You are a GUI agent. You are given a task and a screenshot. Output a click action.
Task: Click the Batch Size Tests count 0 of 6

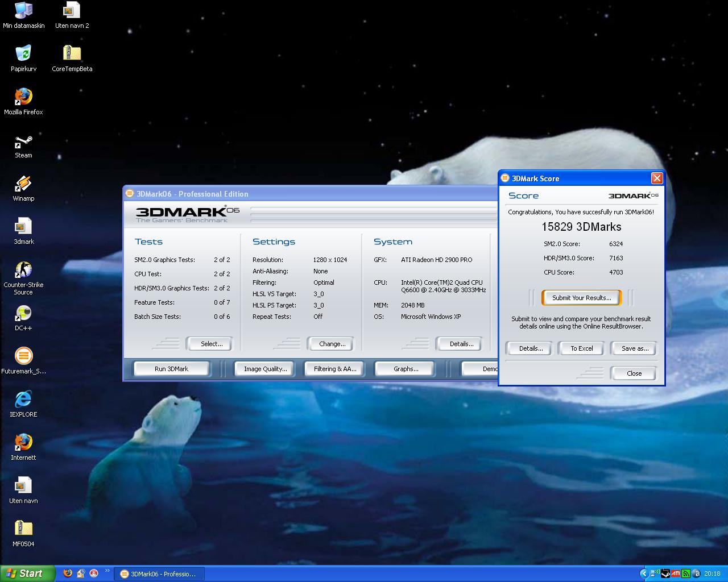tap(222, 317)
